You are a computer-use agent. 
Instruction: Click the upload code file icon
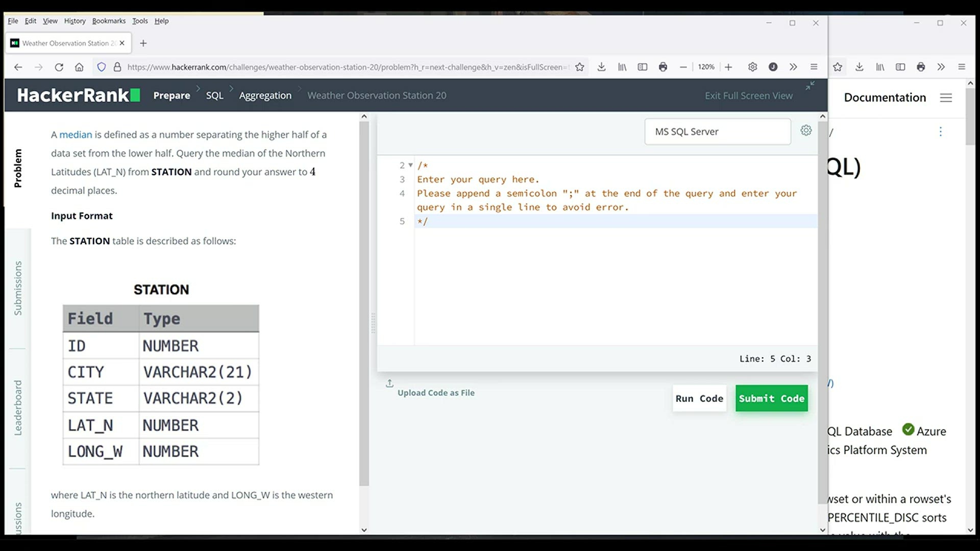coord(389,383)
